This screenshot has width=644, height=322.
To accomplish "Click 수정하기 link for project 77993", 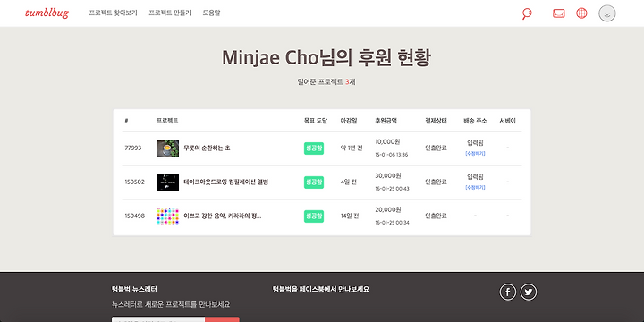I will coord(475,153).
